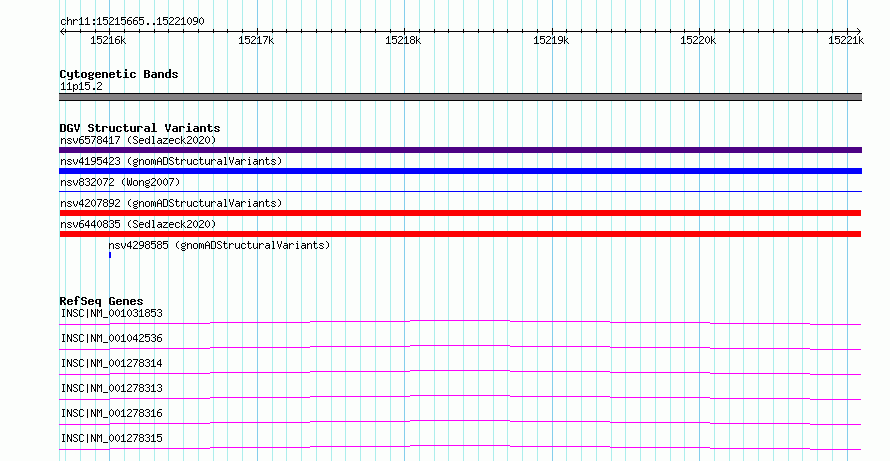This screenshot has height=461, width=890.
Task: Click the Cytogenetic Bands track title
Action: point(119,74)
